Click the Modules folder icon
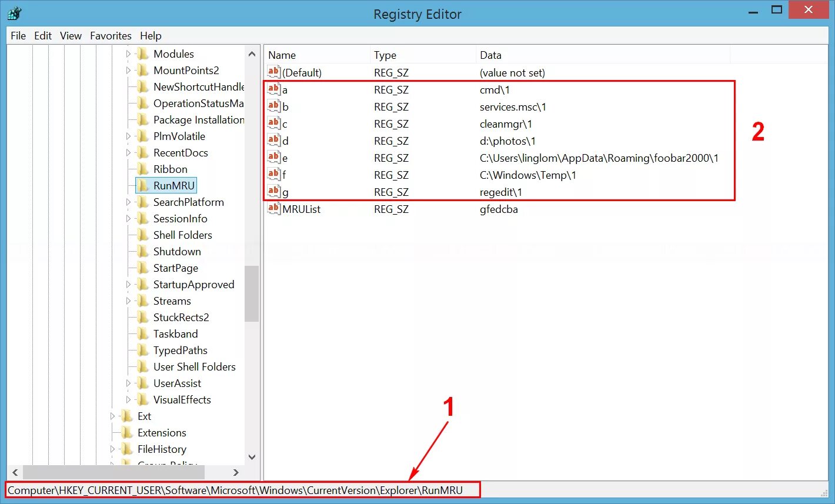This screenshot has height=504, width=835. coord(143,54)
